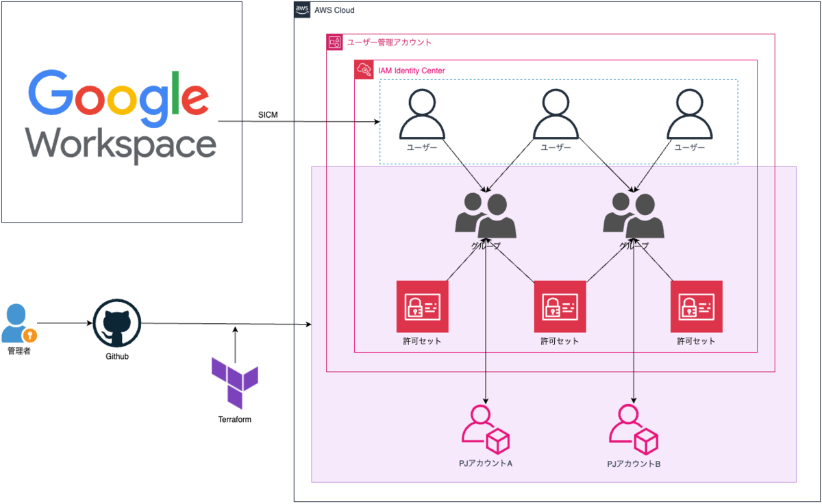Select the middle 許可セット icon
Image resolution: width=822 pixels, height=504 pixels.
click(x=560, y=306)
